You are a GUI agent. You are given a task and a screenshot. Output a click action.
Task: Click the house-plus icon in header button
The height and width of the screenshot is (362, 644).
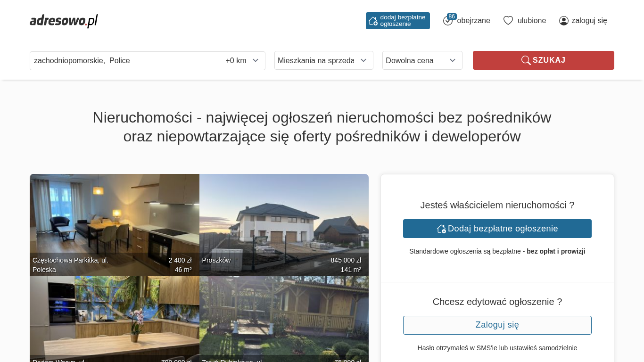coord(373,21)
